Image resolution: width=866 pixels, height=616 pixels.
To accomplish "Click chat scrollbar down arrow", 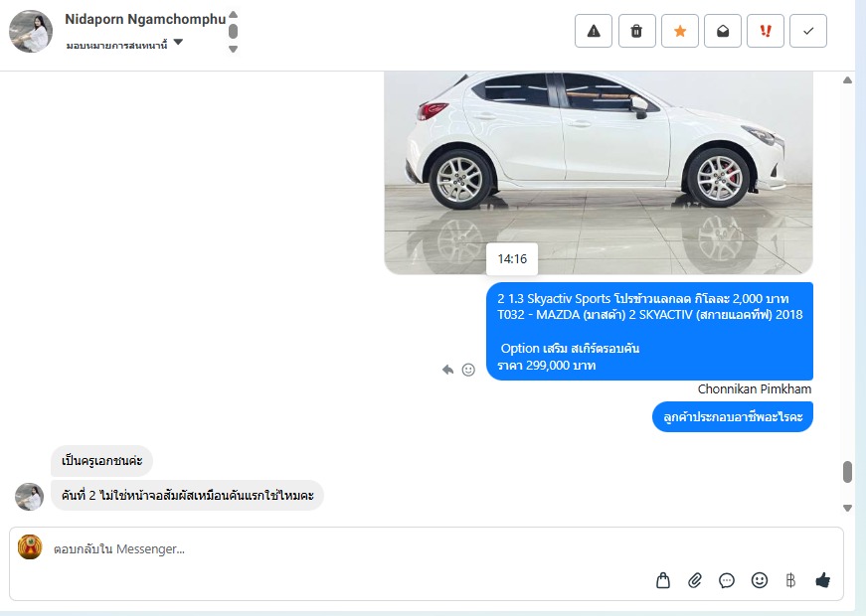I will [847, 508].
